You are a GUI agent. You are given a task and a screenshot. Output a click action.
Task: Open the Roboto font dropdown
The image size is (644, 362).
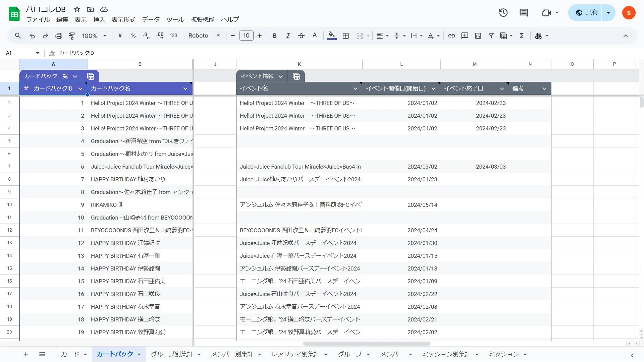coord(204,36)
